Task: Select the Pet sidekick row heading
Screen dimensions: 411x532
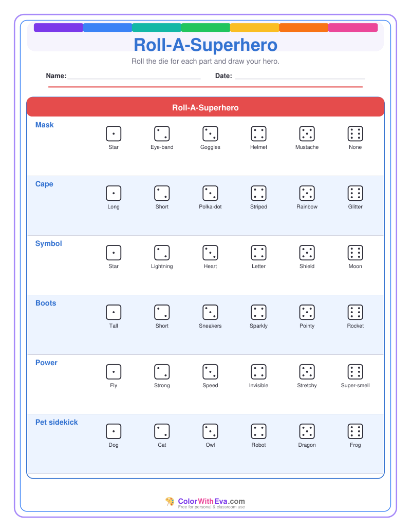Action: point(57,422)
